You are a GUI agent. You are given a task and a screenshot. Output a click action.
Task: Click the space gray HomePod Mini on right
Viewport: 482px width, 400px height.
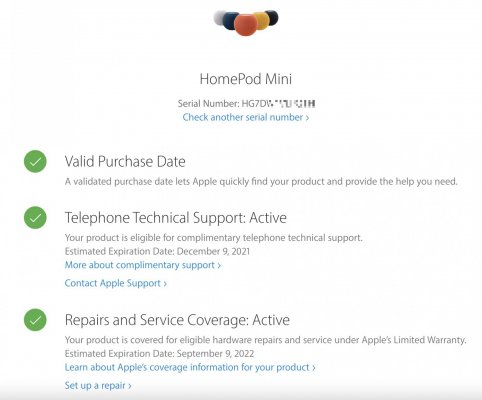[x=272, y=17]
